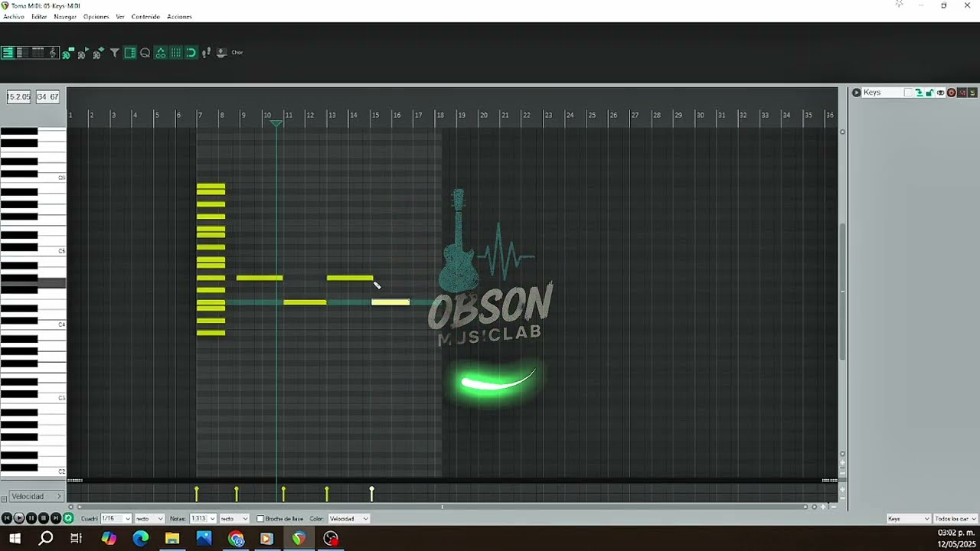Open the Archivo menu

14,17
